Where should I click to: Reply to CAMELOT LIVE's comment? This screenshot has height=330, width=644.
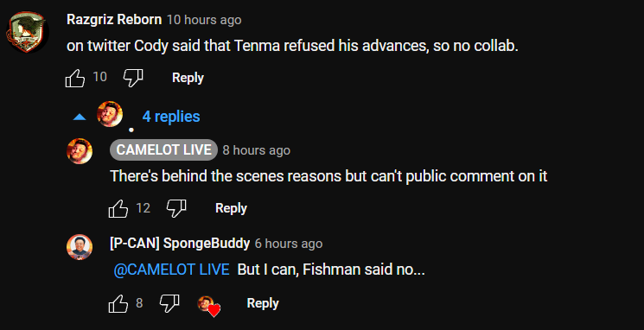(x=231, y=208)
